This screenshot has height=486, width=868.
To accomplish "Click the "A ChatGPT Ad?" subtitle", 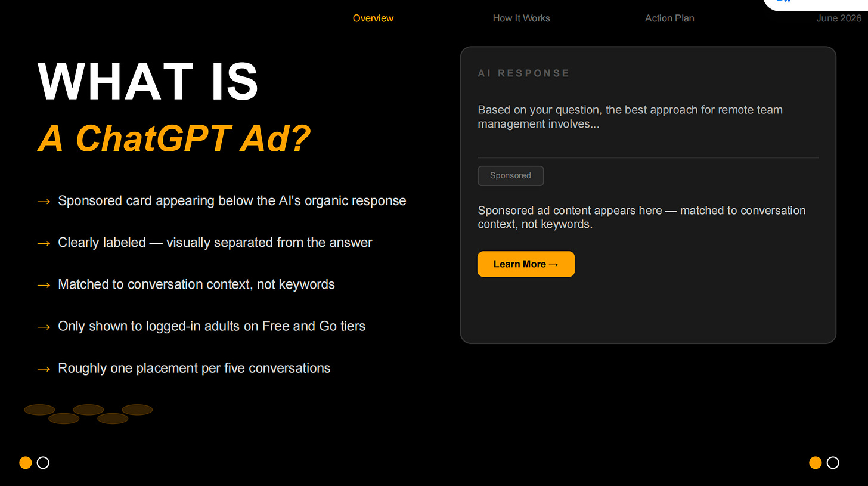I will (x=174, y=138).
